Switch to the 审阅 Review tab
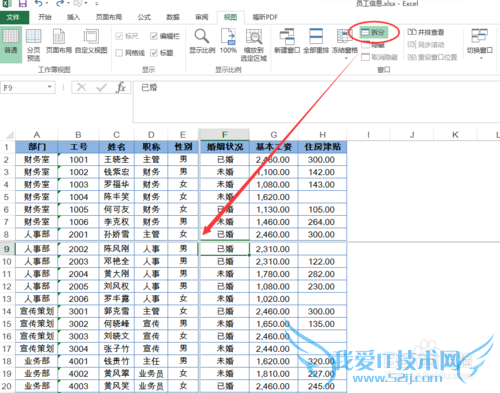 click(201, 17)
